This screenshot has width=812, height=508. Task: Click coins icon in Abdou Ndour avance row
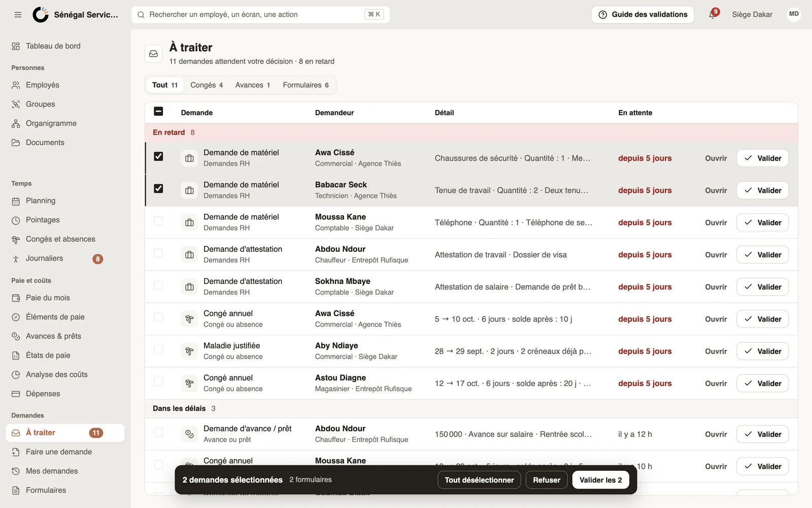click(x=189, y=434)
